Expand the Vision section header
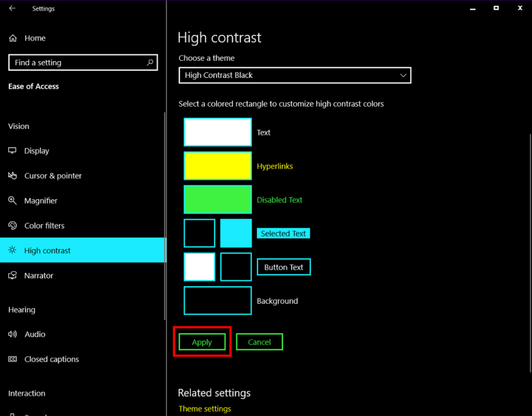The width and height of the screenshot is (532, 416). (x=18, y=126)
